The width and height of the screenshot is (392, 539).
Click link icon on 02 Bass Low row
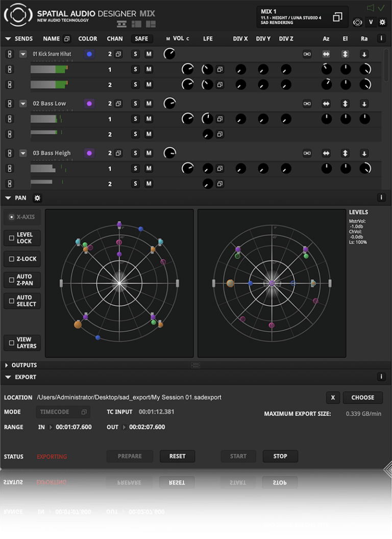(x=307, y=104)
